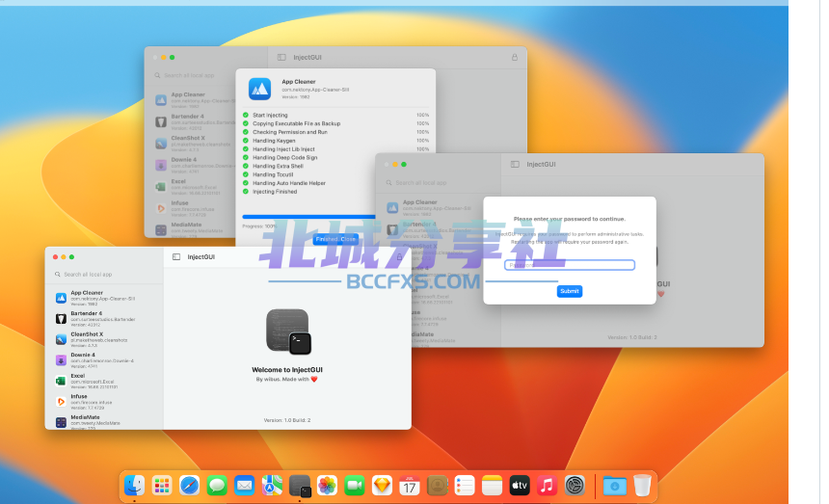Open Launchpad from the Dock
This screenshot has width=829, height=504.
(x=162, y=485)
